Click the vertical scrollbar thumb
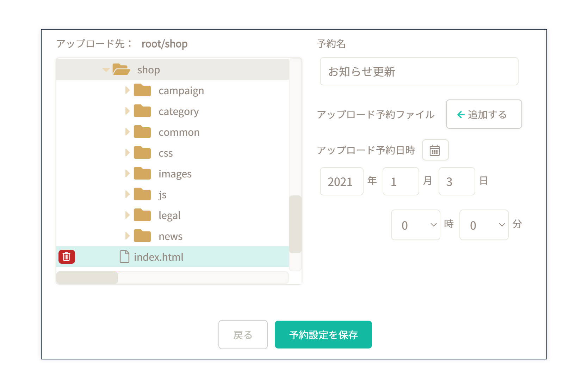Screen dimensions: 588x388 tap(295, 224)
